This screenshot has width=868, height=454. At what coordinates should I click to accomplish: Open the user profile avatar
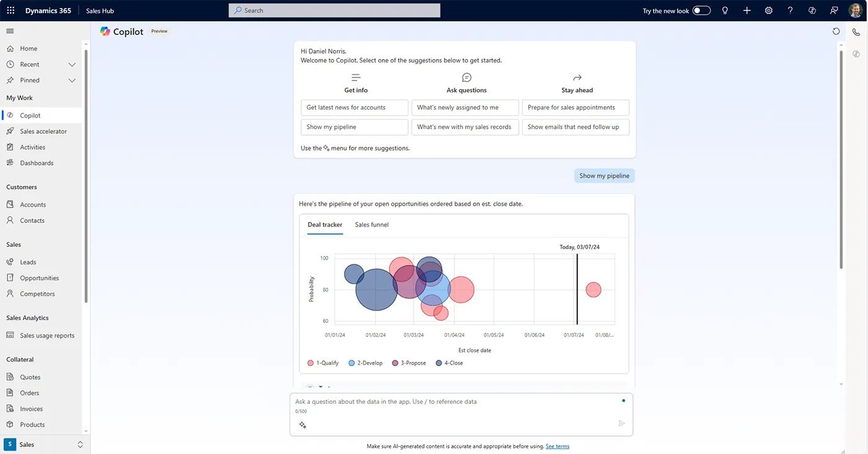856,11
